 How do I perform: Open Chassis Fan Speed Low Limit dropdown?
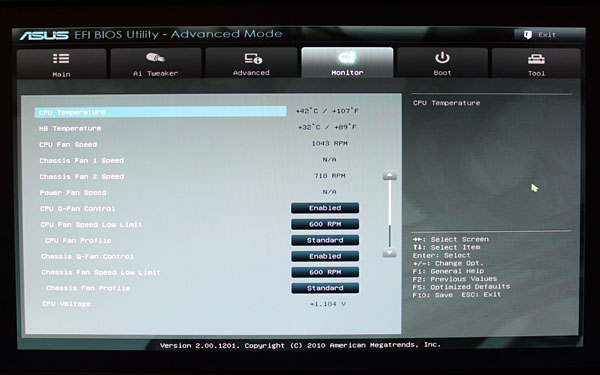pos(325,272)
